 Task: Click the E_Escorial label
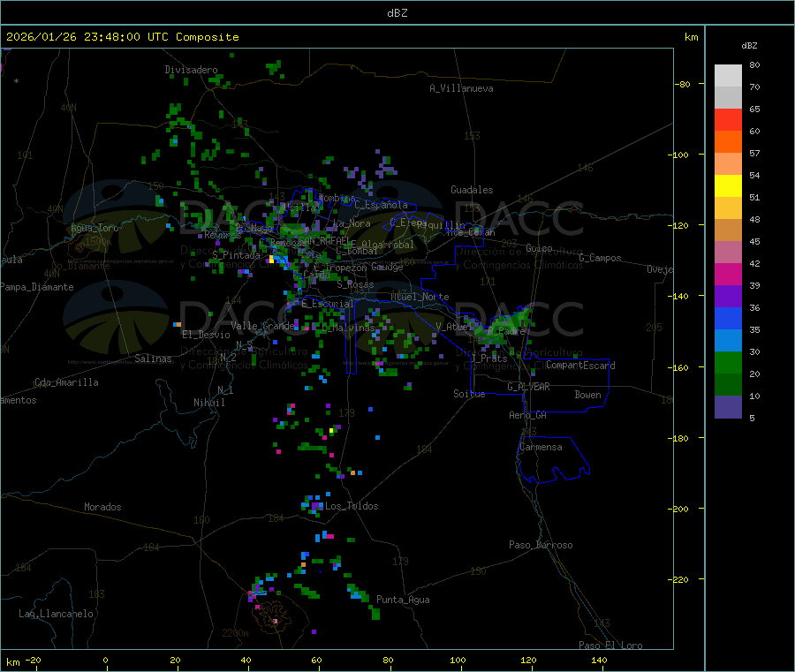(328, 304)
